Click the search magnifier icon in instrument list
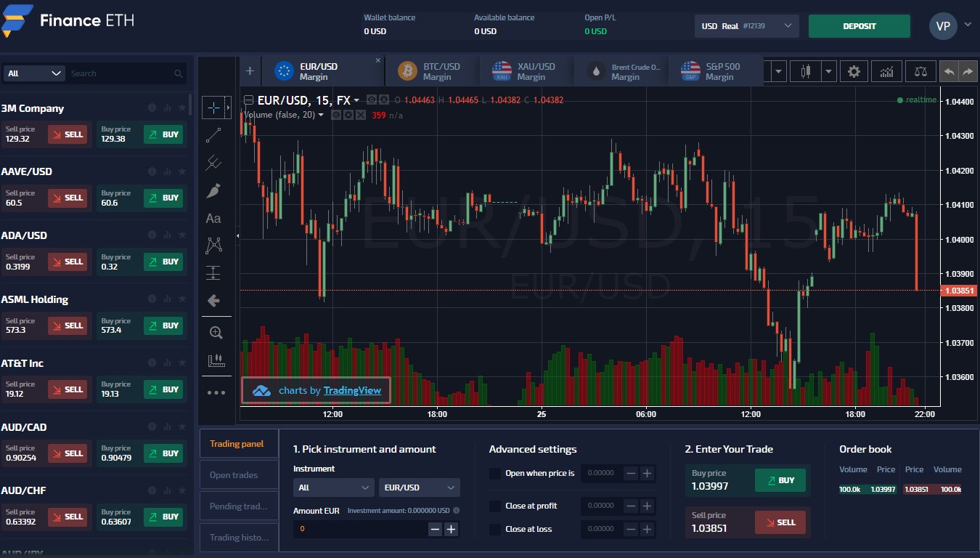 pyautogui.click(x=179, y=73)
